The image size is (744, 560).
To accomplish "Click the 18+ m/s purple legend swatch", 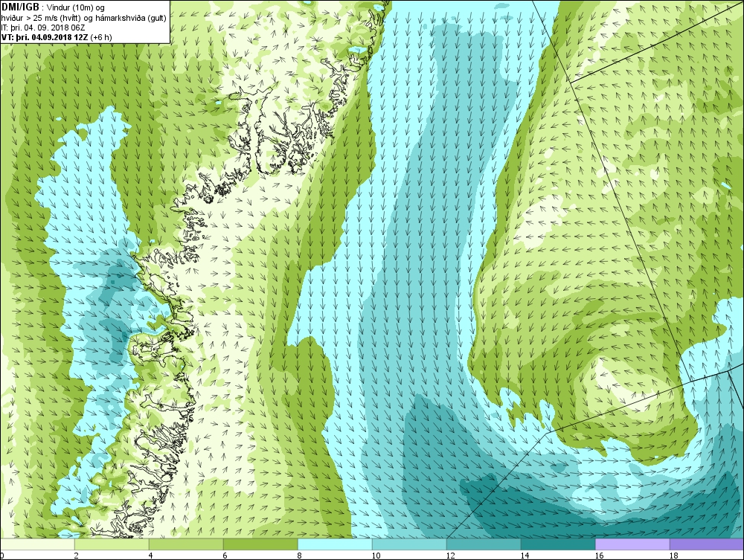I will pos(707,544).
